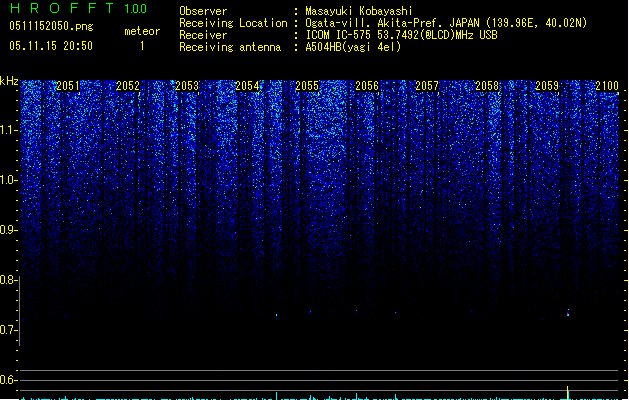Click the 2100 time marker
629x400 pixels.
607,86
